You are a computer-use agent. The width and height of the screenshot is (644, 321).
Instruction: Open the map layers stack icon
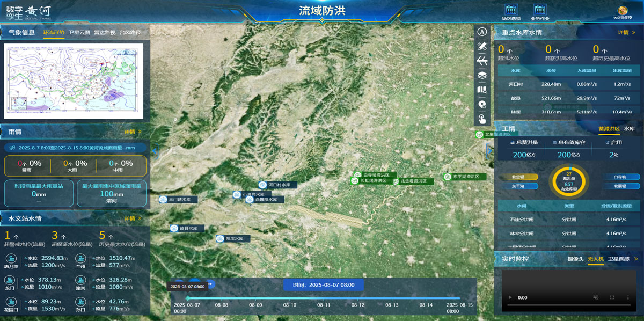482,75
